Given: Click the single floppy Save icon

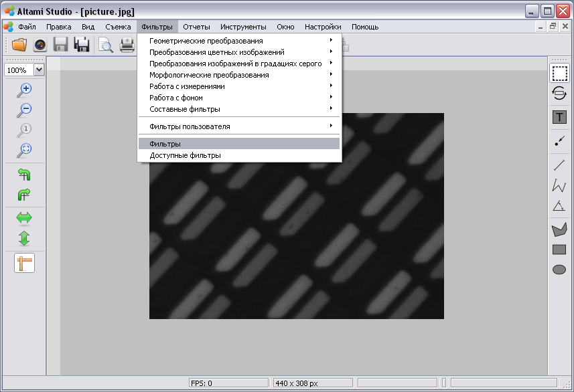Looking at the screenshot, I should tap(61, 45).
